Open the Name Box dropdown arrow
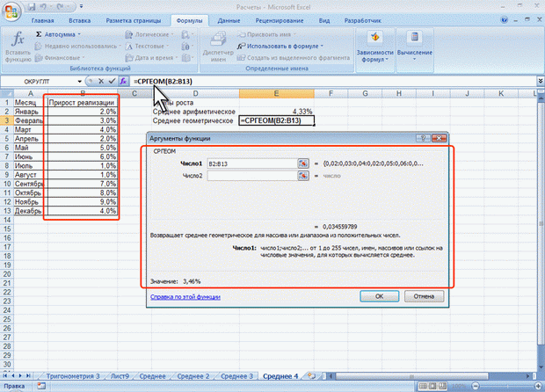This screenshot has height=392, width=545. (80, 82)
